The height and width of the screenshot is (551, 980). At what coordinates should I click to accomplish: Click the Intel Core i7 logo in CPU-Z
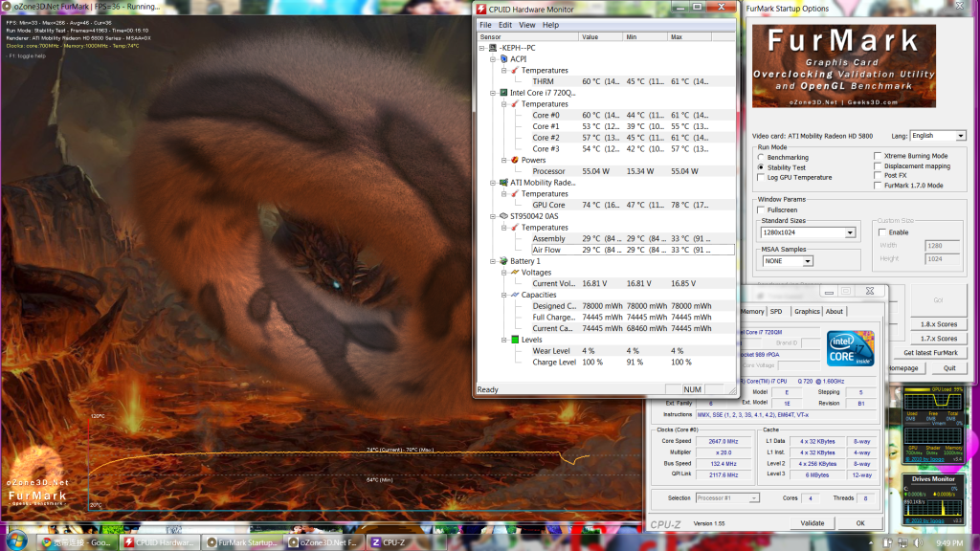click(x=850, y=348)
